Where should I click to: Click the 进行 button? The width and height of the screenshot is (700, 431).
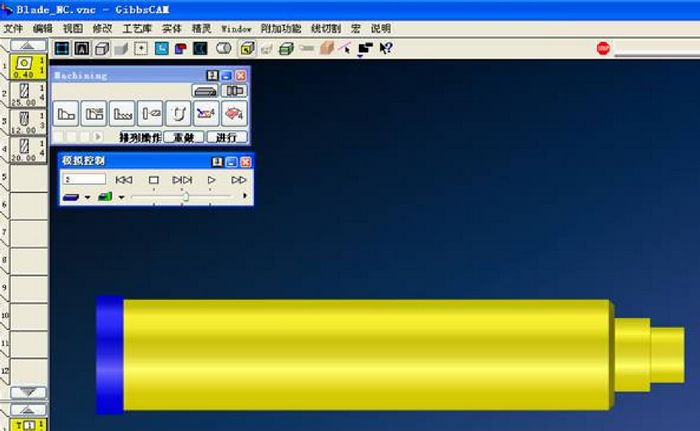[x=227, y=138]
